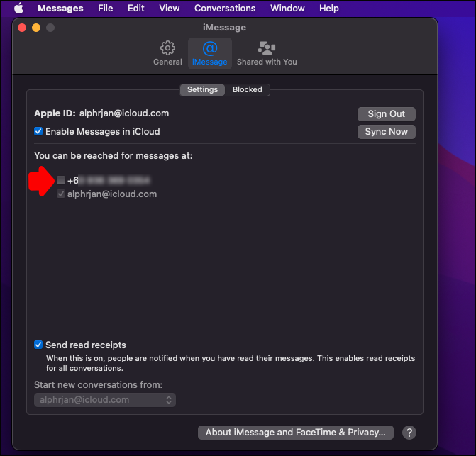Select the Settings segment tab
Screen dimensions: 476x456
(x=202, y=89)
